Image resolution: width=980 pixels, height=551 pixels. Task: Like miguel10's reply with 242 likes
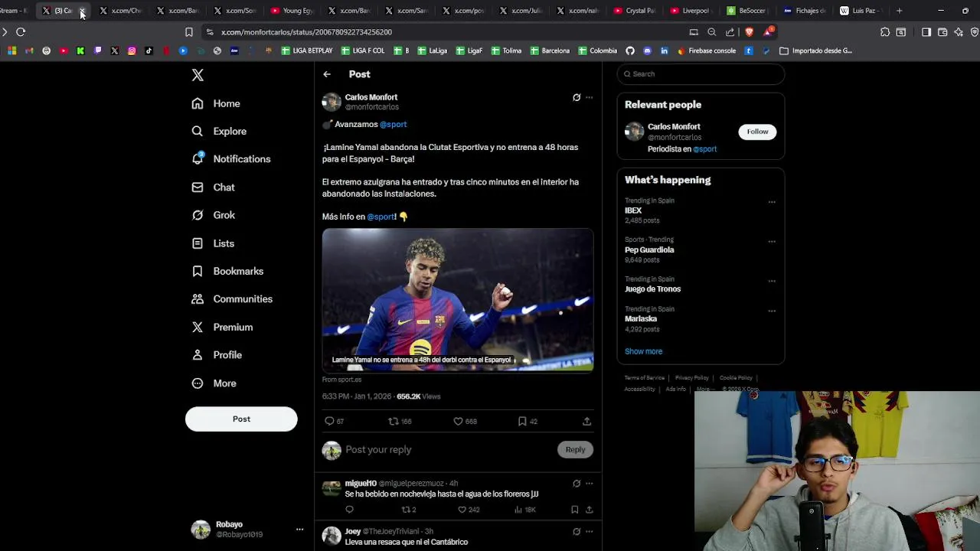click(462, 510)
